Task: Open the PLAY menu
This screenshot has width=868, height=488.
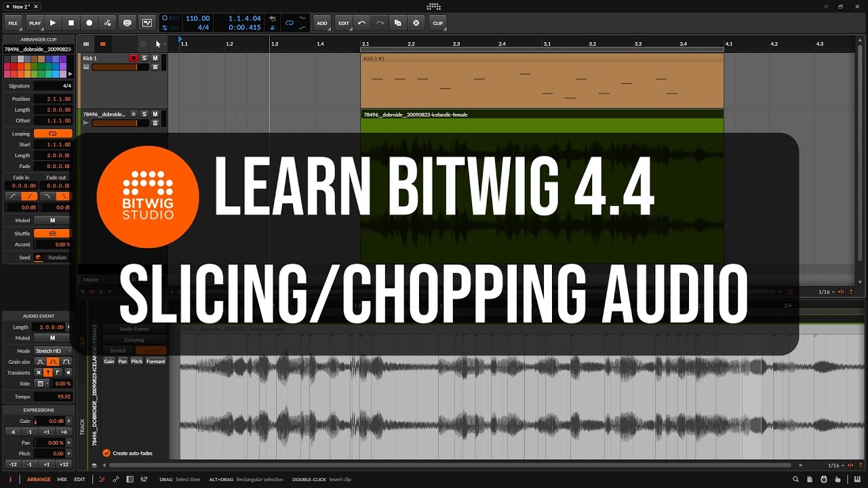Action: [x=35, y=23]
